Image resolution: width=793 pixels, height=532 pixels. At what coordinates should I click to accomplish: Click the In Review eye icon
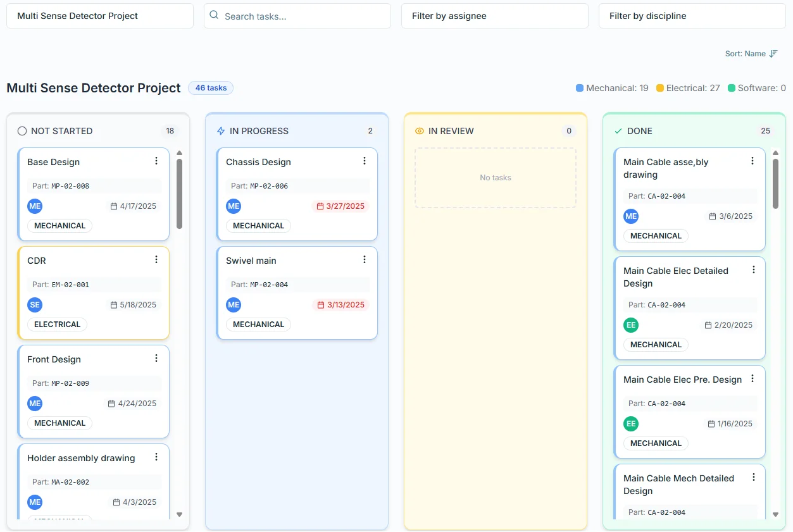pyautogui.click(x=420, y=131)
